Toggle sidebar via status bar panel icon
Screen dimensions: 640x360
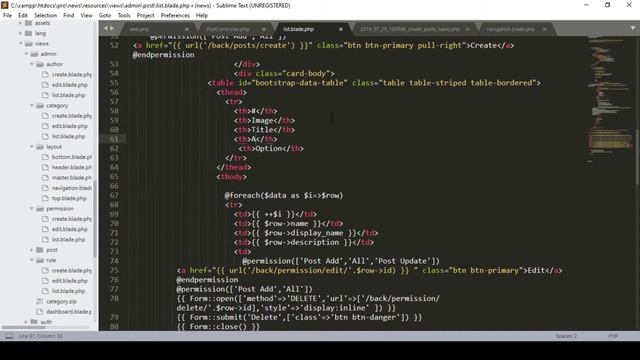pyautogui.click(x=9, y=336)
